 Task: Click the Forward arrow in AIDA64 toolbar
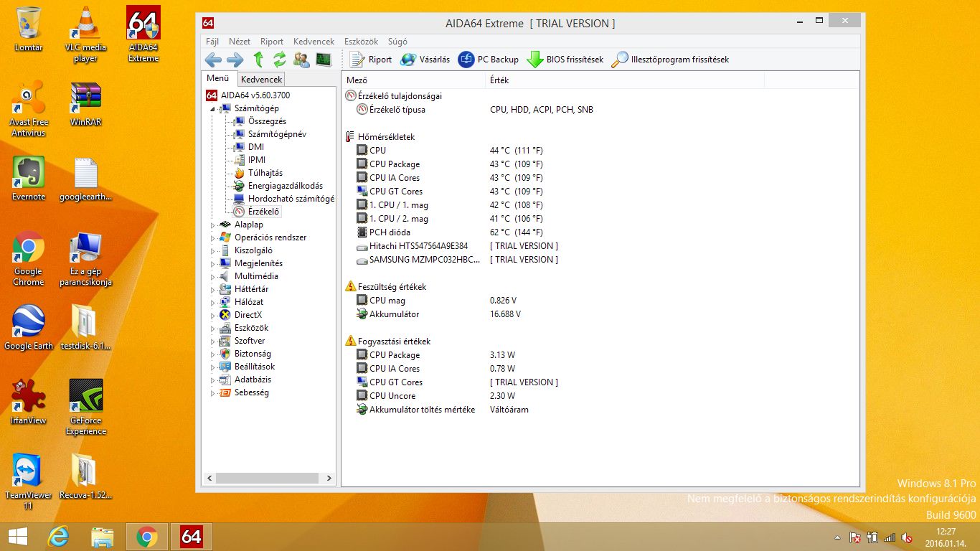pyautogui.click(x=235, y=60)
